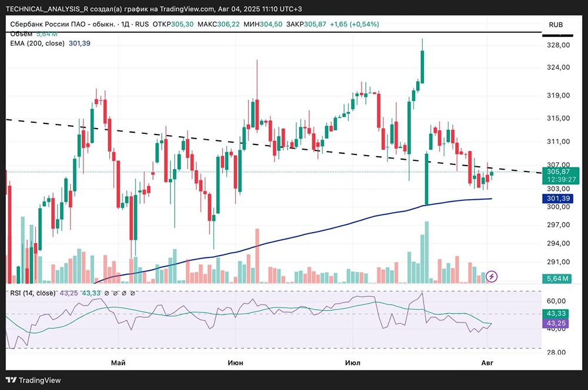Click the +1,65 (+0,54%) change value
Viewport: 588px width, 390px height.
click(x=355, y=24)
